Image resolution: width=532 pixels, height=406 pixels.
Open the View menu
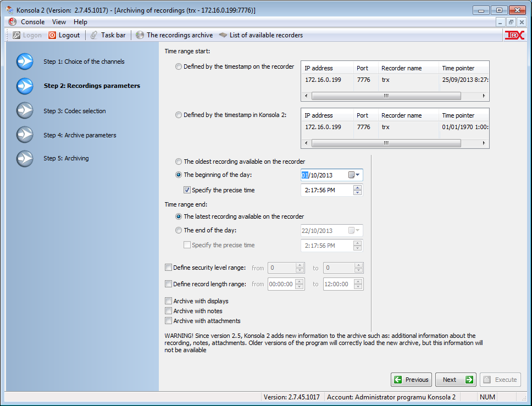click(x=59, y=22)
